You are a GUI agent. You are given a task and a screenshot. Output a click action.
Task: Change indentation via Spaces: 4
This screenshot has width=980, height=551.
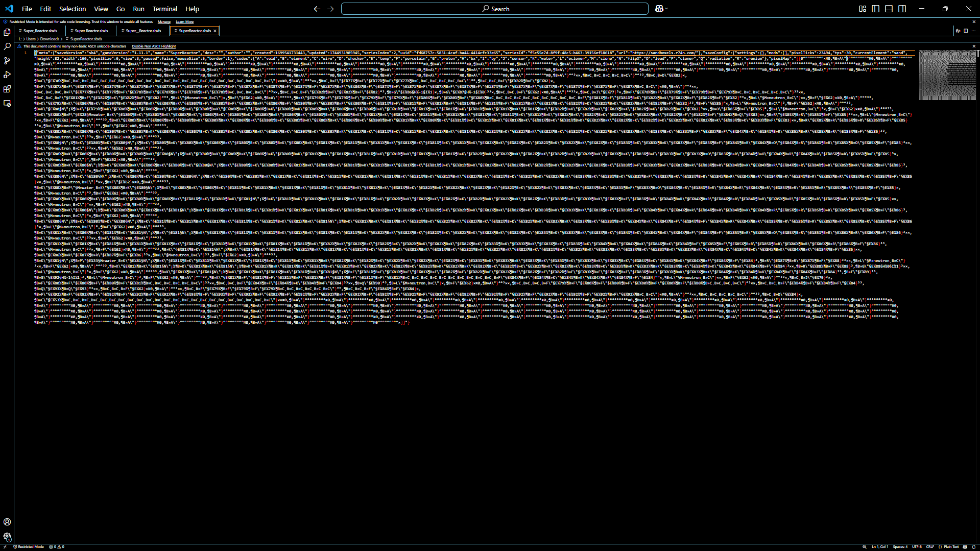click(x=900, y=547)
